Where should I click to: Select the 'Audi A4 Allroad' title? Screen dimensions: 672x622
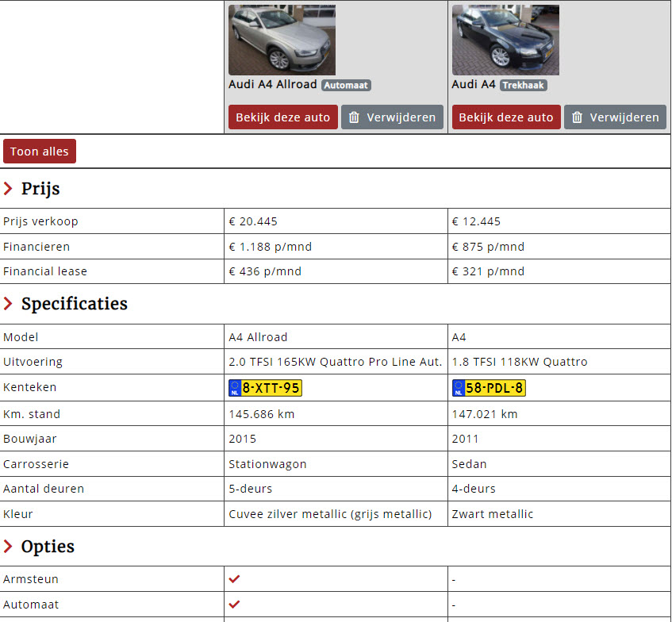[273, 84]
